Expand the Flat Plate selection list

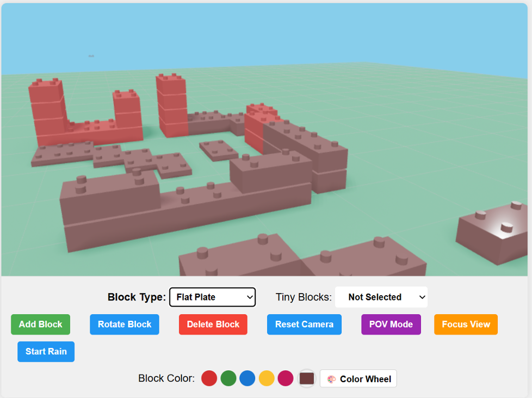click(x=212, y=297)
